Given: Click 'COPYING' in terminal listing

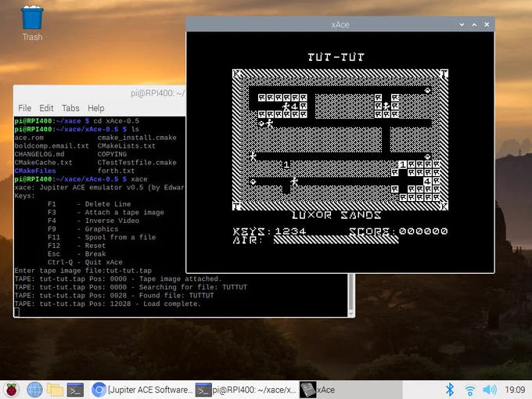Looking at the screenshot, I should point(112,154).
